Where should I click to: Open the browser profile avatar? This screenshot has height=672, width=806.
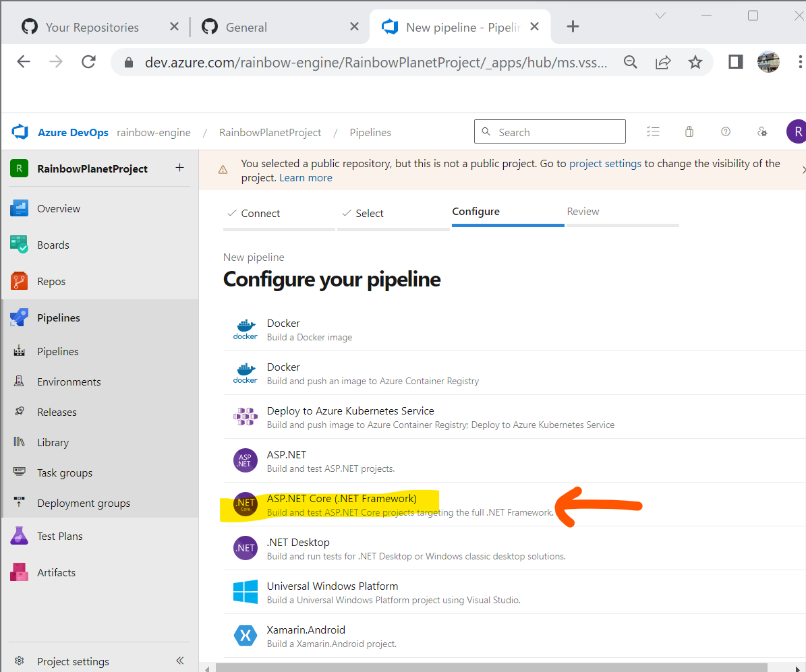coord(768,61)
